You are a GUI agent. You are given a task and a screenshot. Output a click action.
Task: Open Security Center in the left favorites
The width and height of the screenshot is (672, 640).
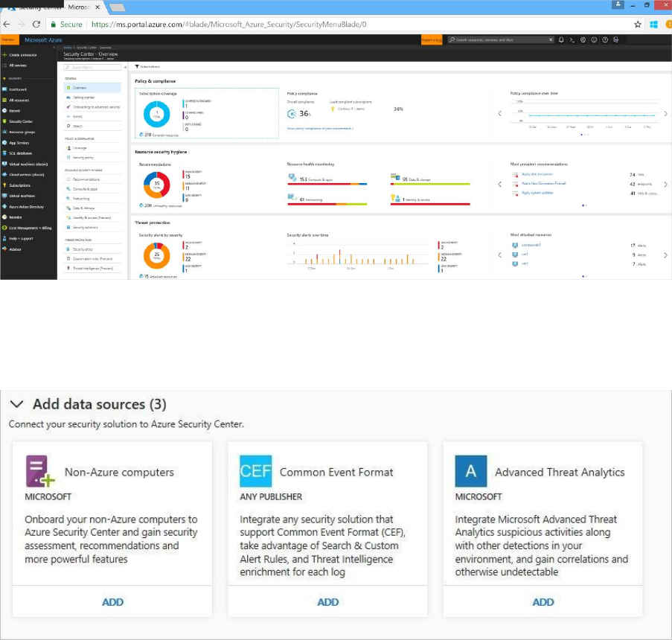pos(21,121)
